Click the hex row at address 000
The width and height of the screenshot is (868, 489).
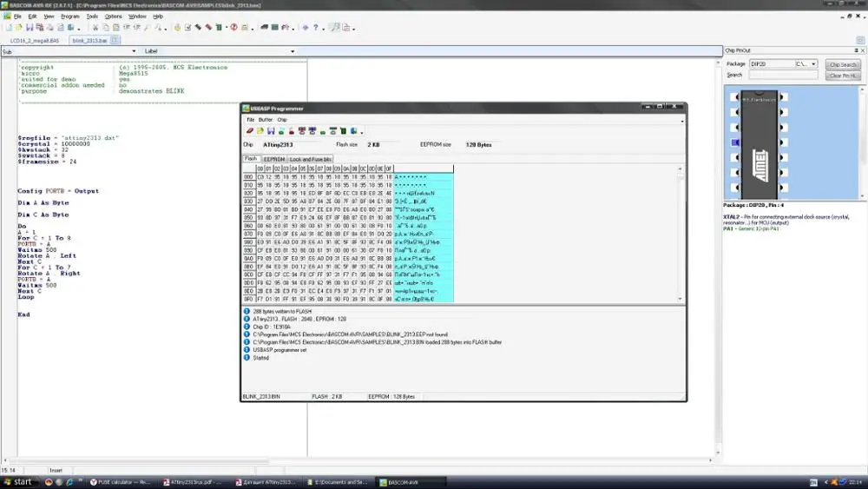coord(348,177)
